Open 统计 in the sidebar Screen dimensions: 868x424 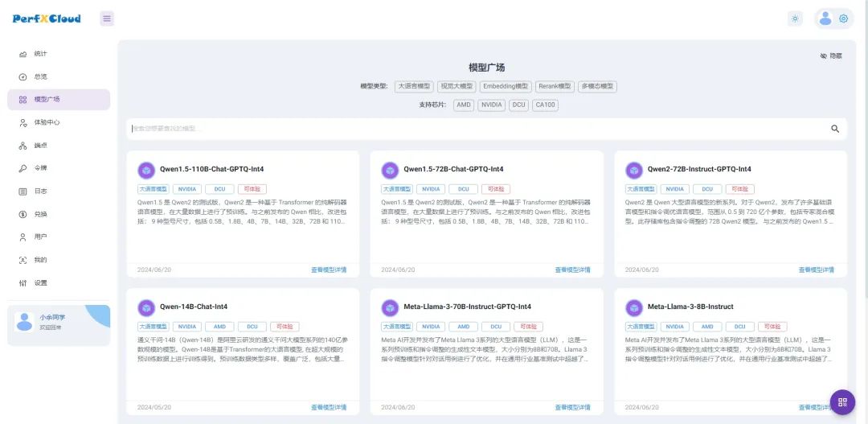click(59, 54)
